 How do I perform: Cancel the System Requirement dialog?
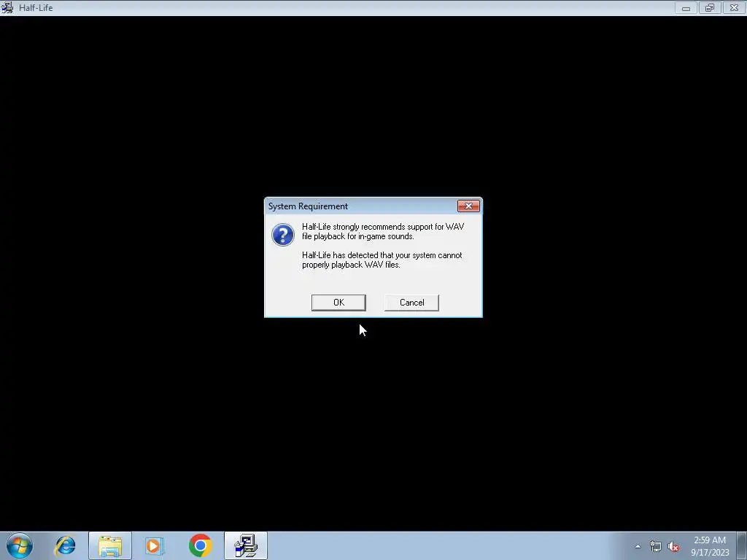point(411,303)
